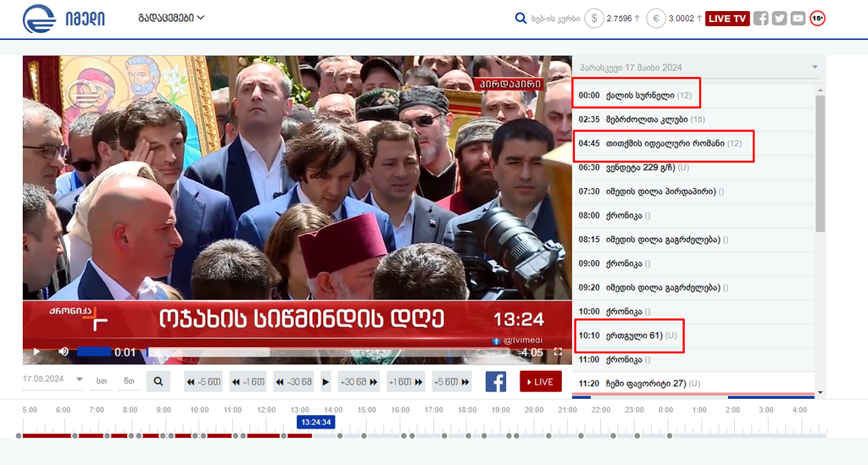The height and width of the screenshot is (465, 868).
Task: Open the 17.05.2024 date dropdown
Action: [53, 379]
